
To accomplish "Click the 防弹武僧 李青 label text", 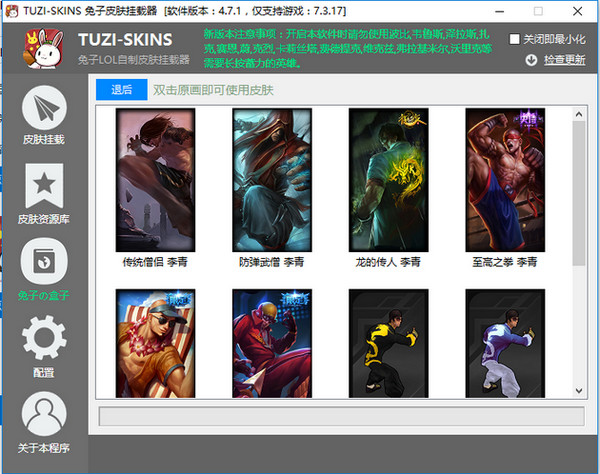I will tap(272, 262).
